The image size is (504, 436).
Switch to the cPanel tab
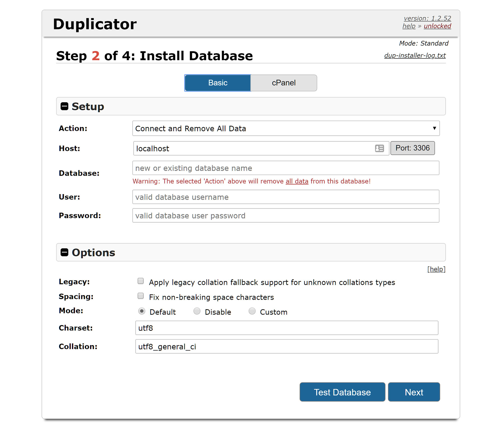pos(283,83)
